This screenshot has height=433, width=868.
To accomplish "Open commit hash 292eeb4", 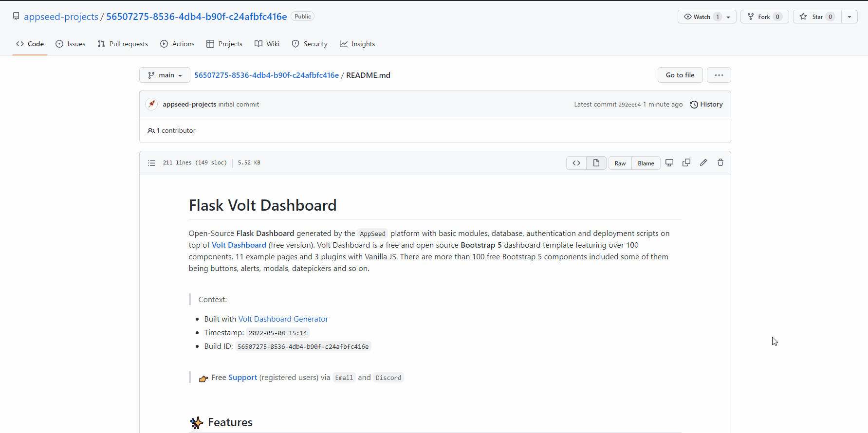I will coord(629,105).
